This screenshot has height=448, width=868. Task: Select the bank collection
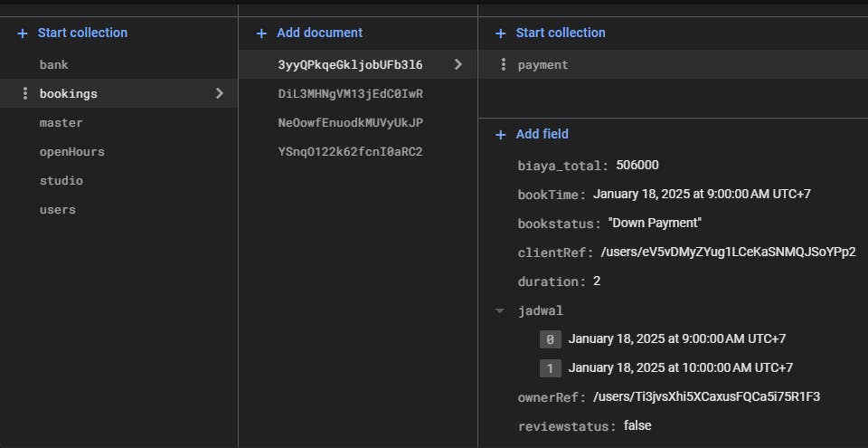pos(54,65)
